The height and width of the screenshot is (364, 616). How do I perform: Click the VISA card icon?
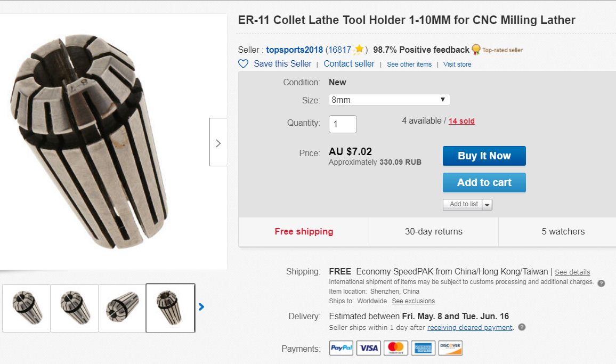(369, 348)
